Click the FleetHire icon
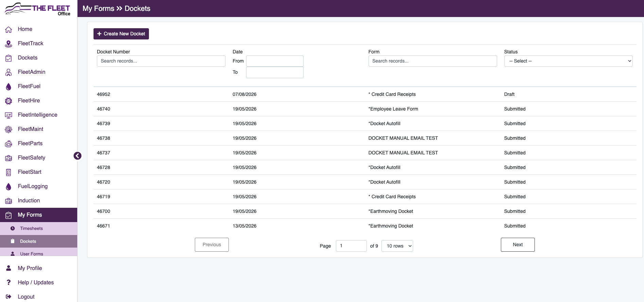 pyautogui.click(x=9, y=101)
